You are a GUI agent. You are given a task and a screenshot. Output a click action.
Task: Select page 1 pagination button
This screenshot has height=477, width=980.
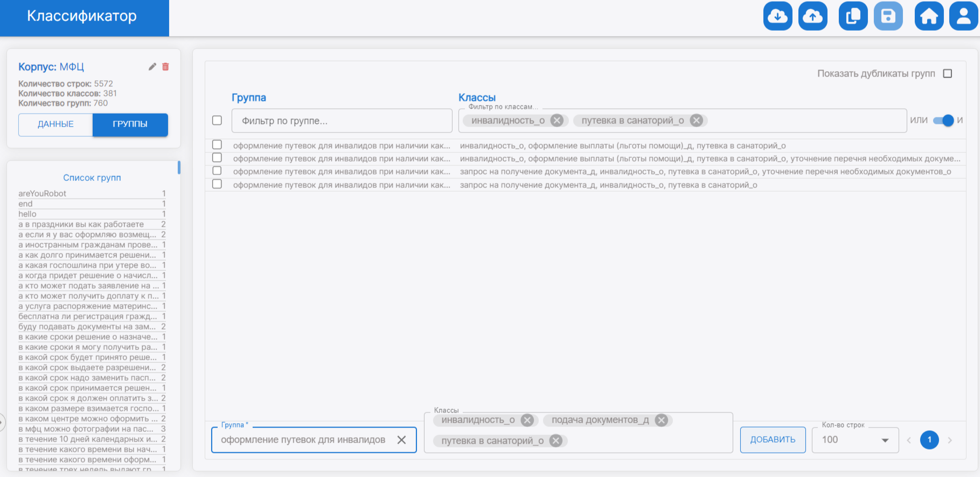(929, 440)
